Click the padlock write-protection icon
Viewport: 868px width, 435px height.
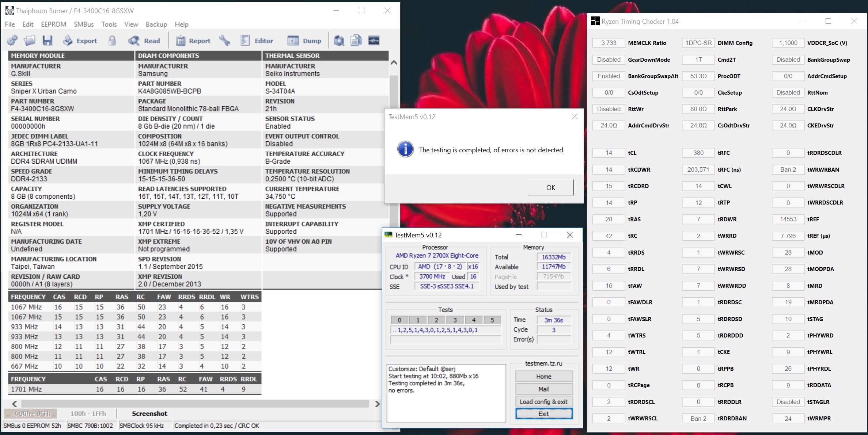tap(112, 41)
